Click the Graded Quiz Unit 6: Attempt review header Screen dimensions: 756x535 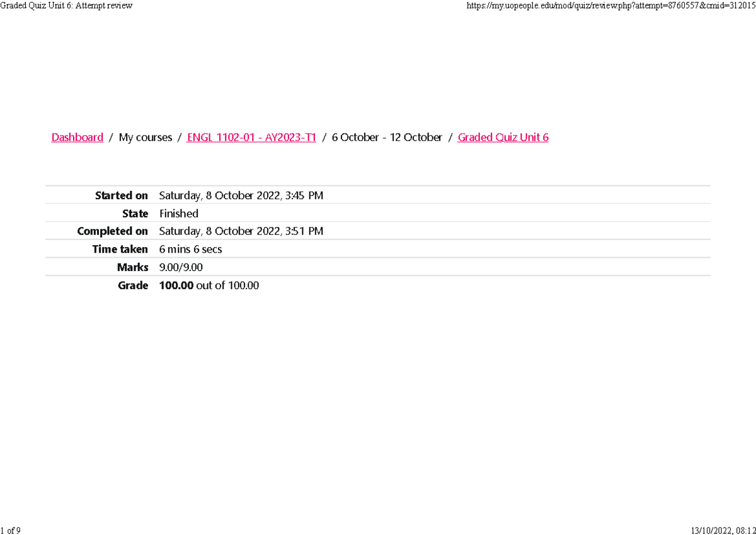66,6
